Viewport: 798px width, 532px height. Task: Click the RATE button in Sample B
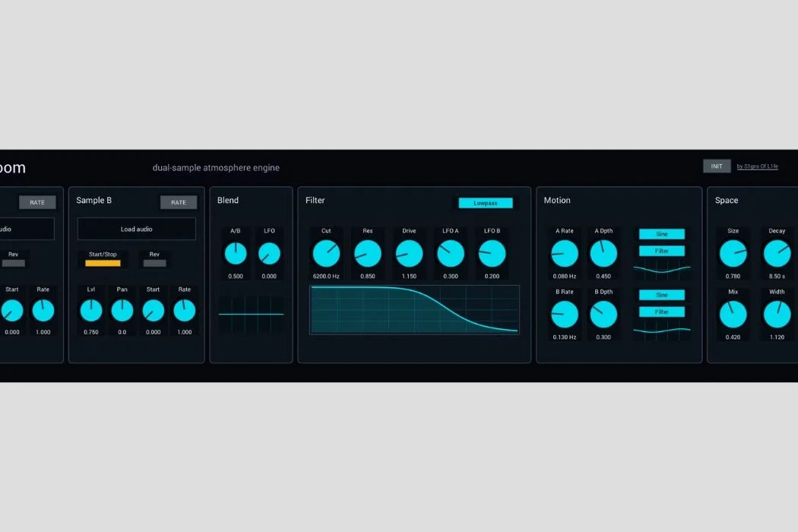pos(179,202)
